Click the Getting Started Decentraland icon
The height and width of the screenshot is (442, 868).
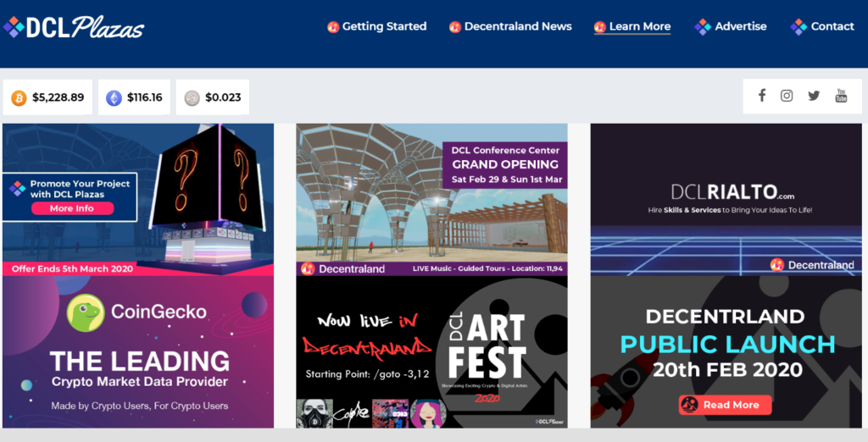pos(333,26)
